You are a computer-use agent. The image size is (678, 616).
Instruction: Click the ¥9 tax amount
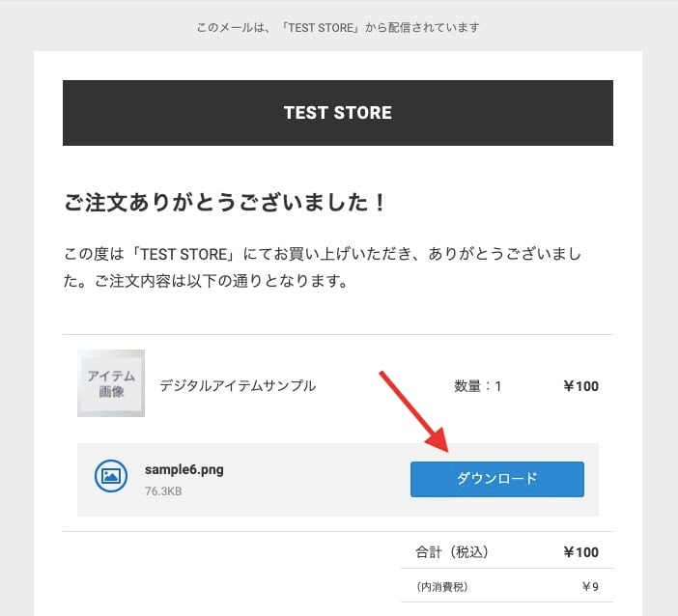[x=590, y=587]
